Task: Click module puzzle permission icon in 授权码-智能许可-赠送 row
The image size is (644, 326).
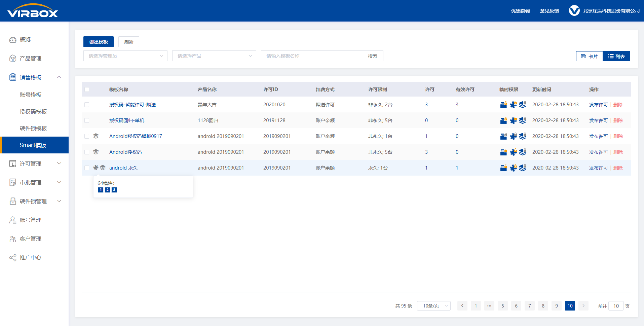Action: click(513, 105)
